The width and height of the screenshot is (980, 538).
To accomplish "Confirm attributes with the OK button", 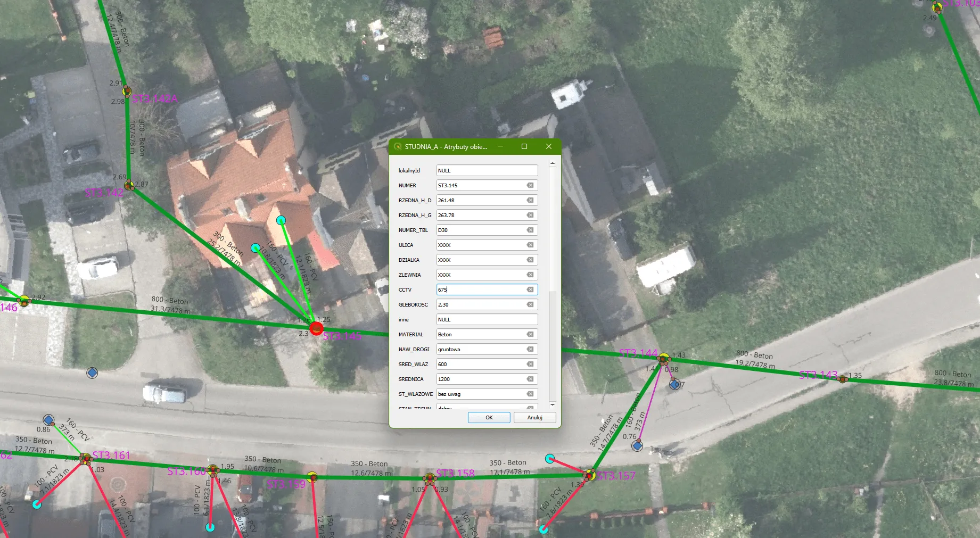I will pyautogui.click(x=489, y=418).
